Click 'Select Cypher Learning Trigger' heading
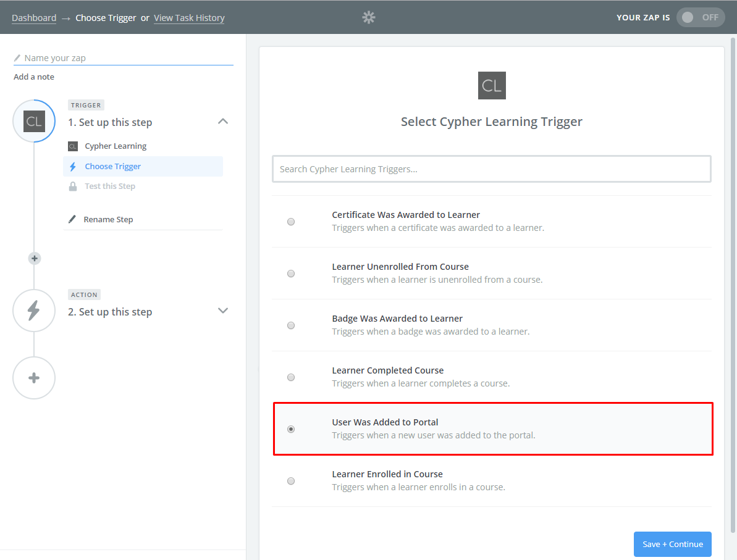Viewport: 737px width, 560px height. 491,122
